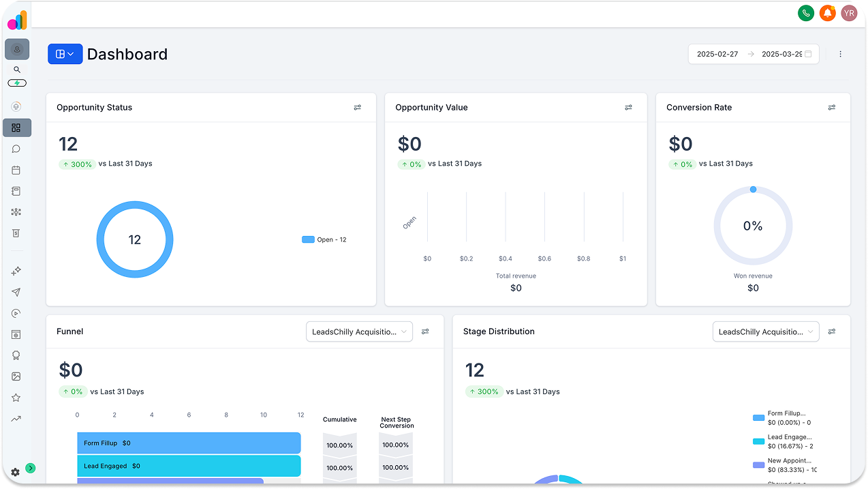868x489 pixels.
Task: Open Reporting trend line icon
Action: tap(16, 419)
